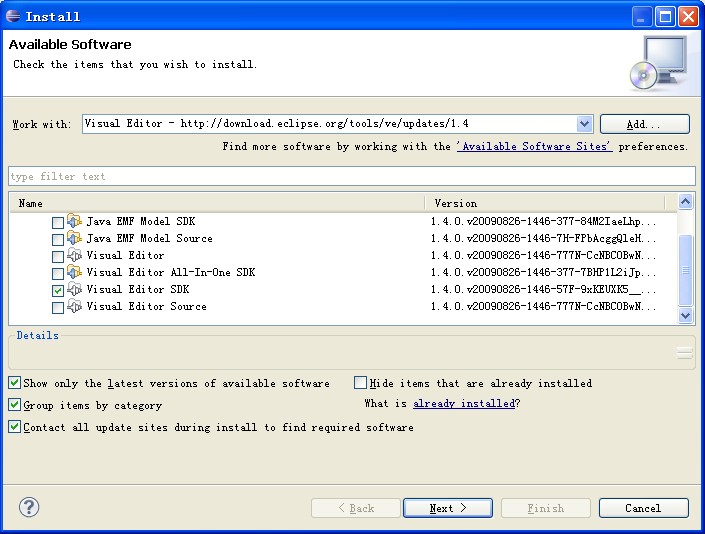This screenshot has width=705, height=534.
Task: Click the software list scroll down arrow
Action: 685,315
